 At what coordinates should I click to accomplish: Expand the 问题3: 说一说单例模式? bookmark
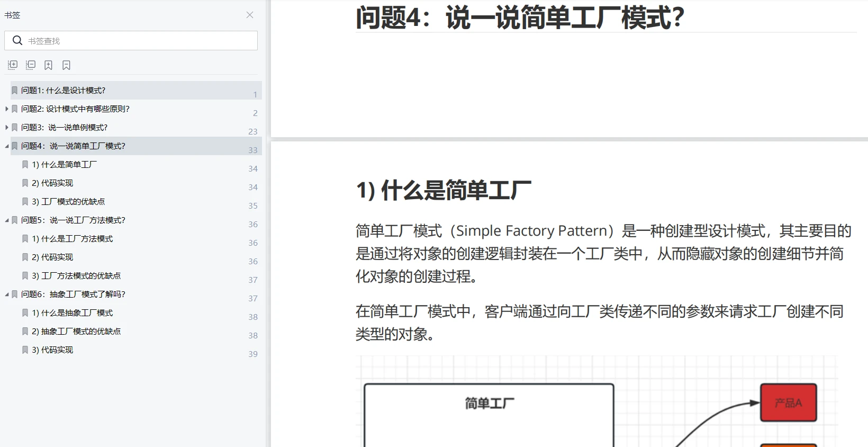click(6, 128)
